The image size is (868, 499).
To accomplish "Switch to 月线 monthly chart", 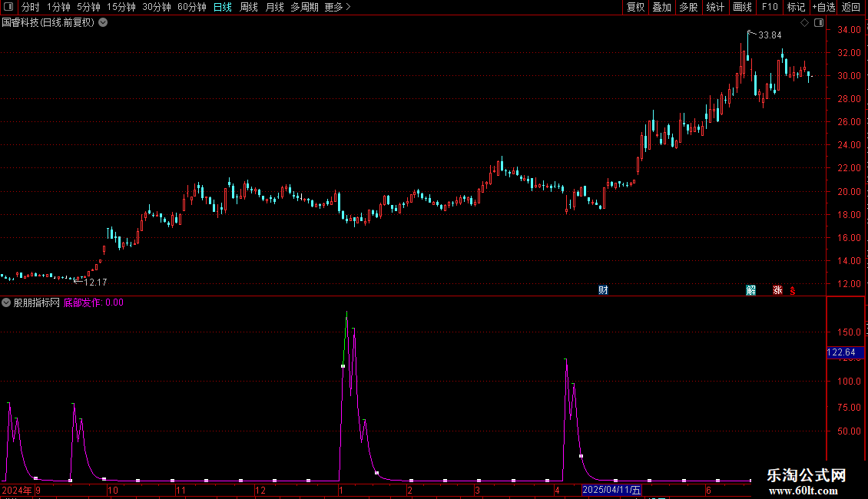I will click(274, 7).
